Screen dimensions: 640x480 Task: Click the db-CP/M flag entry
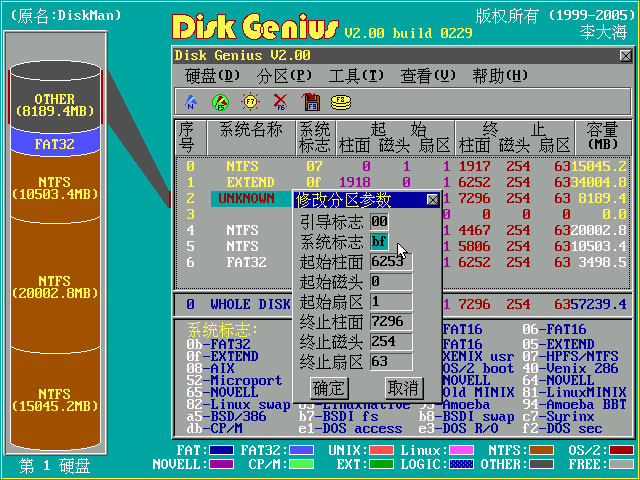coord(214,428)
